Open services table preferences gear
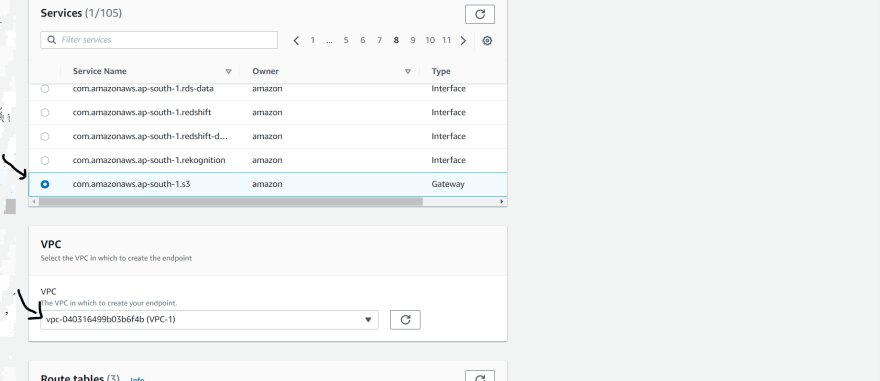The width and height of the screenshot is (880, 381). 487,40
